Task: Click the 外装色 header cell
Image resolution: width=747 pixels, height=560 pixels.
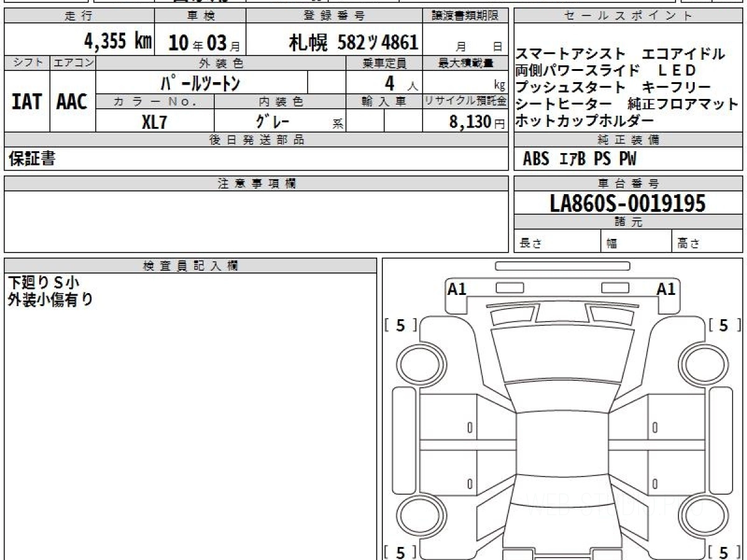Action: pyautogui.click(x=221, y=63)
